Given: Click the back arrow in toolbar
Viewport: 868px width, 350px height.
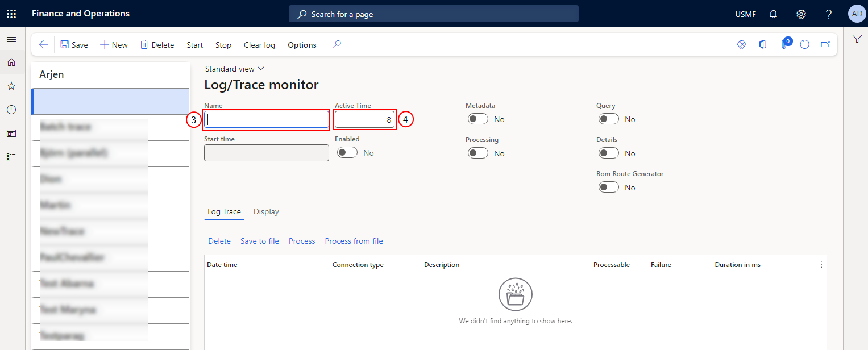Looking at the screenshot, I should 44,45.
